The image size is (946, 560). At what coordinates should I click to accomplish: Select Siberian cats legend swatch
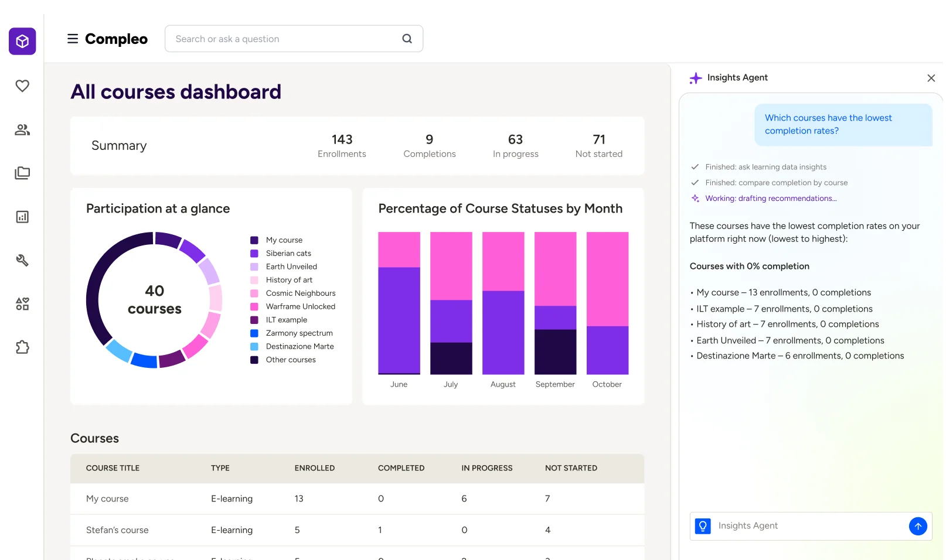(x=254, y=254)
